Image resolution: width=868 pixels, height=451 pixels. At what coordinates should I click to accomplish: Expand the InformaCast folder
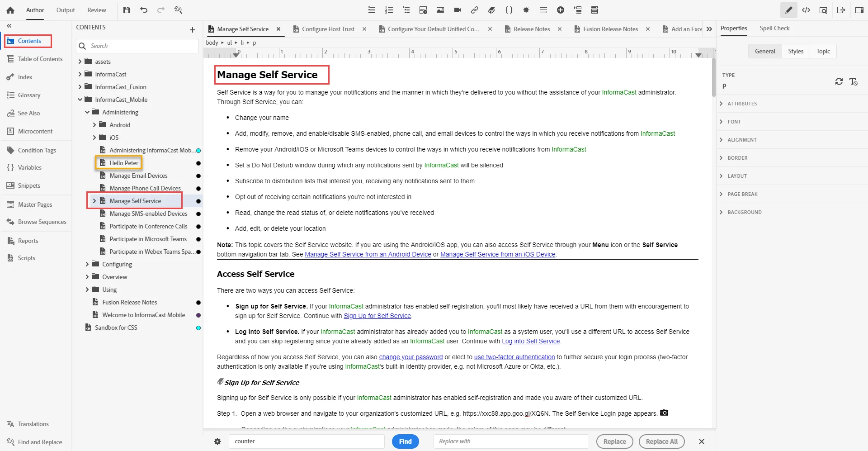tap(80, 74)
